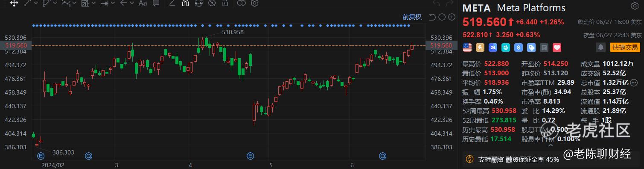
Task: Open the trend line tool dropdown arrow
Action: pos(35,3)
